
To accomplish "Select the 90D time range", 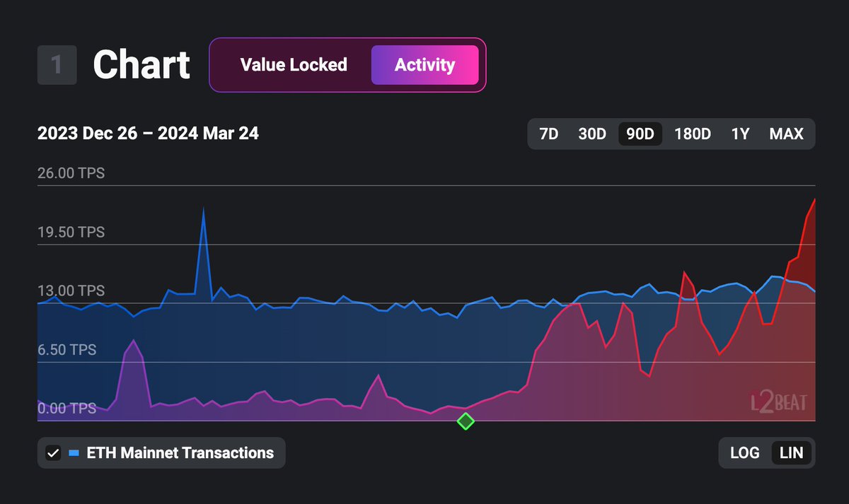I will (x=640, y=134).
